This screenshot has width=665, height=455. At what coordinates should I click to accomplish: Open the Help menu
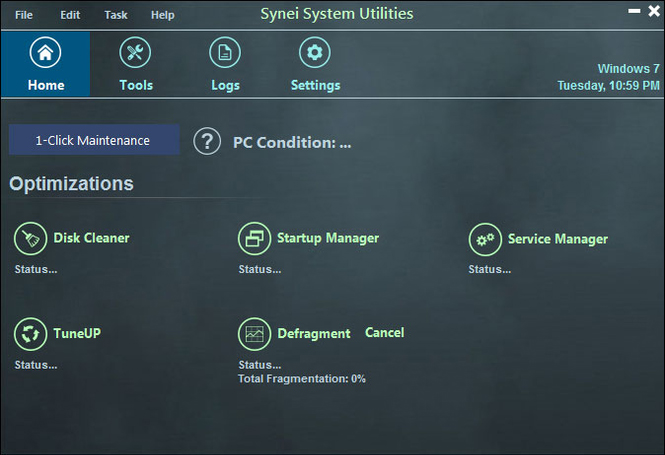(x=162, y=15)
